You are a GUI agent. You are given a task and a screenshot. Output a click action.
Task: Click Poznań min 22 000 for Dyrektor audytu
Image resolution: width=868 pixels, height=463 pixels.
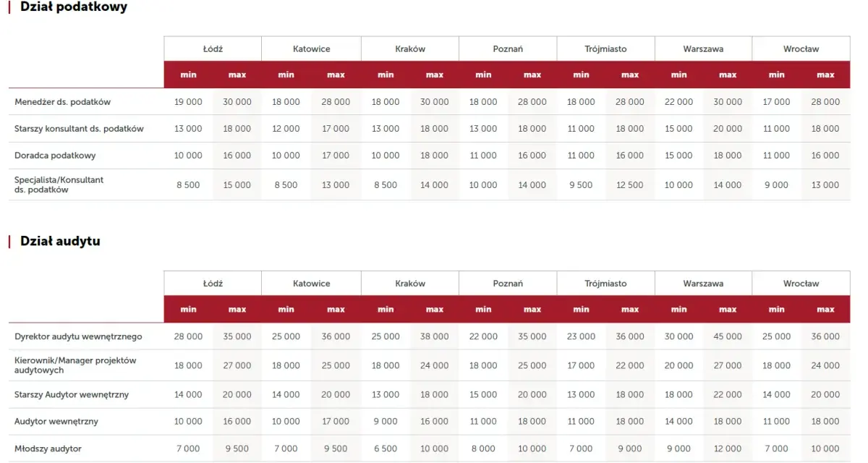pyautogui.click(x=483, y=336)
